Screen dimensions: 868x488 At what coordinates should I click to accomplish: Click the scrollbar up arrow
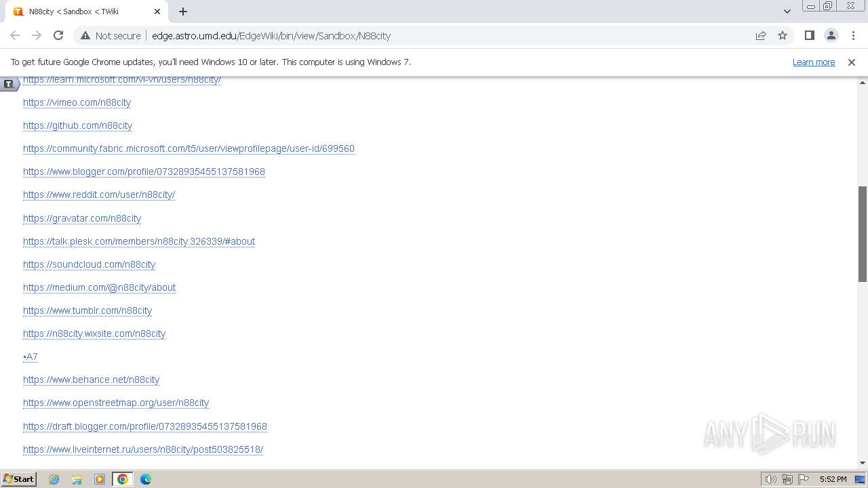pos(863,82)
